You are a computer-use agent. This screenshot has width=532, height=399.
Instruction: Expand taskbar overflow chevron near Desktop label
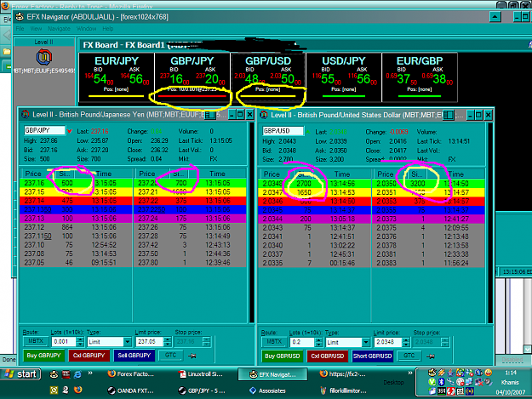pyautogui.click(x=410, y=373)
